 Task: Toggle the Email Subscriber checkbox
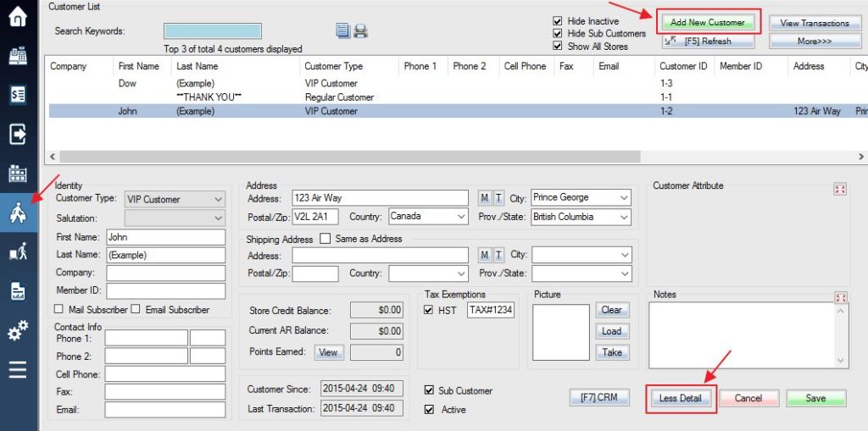(x=135, y=309)
